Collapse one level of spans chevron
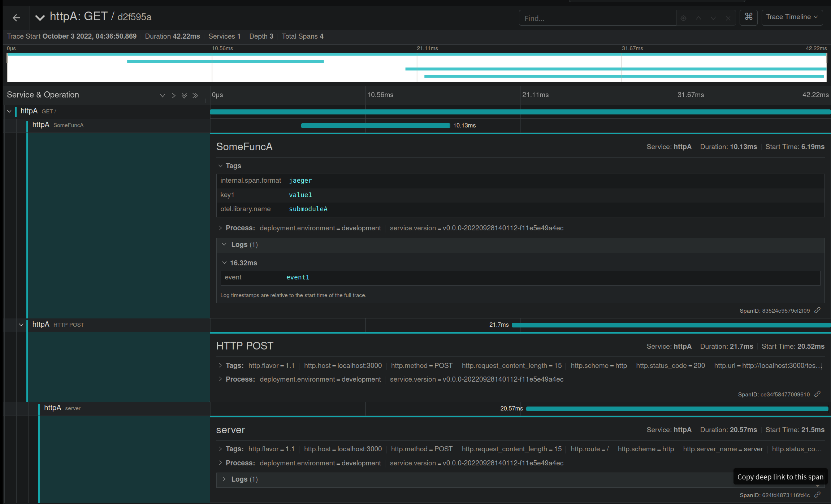This screenshot has height=504, width=831. click(173, 95)
